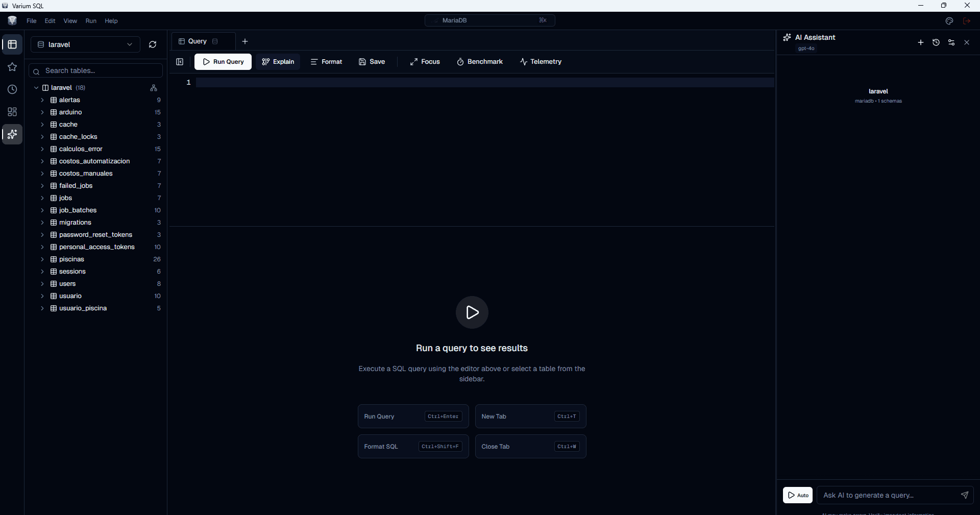Click the Ask AI query input field
This screenshot has height=515, width=980.
[x=888, y=495]
